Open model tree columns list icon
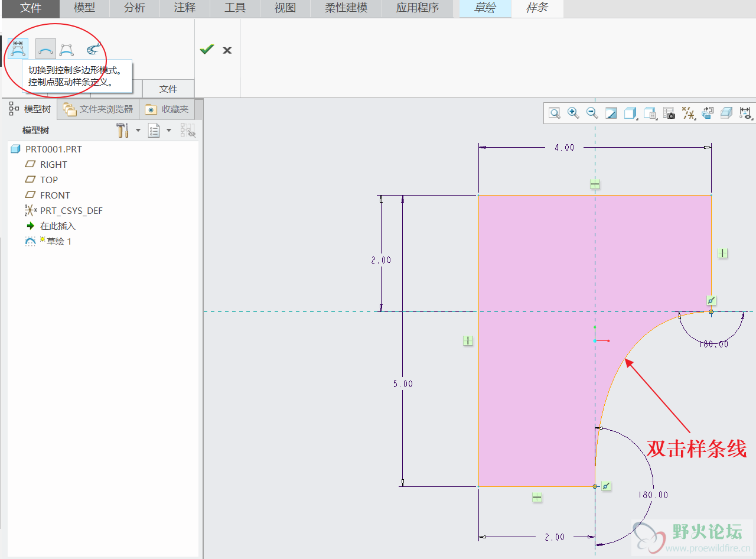 pos(154,130)
